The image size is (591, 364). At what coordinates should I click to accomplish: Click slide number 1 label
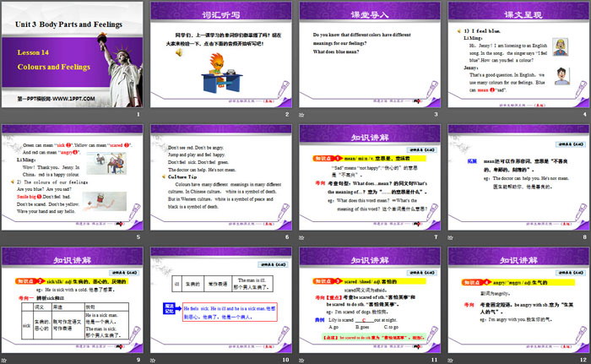[x=138, y=114]
